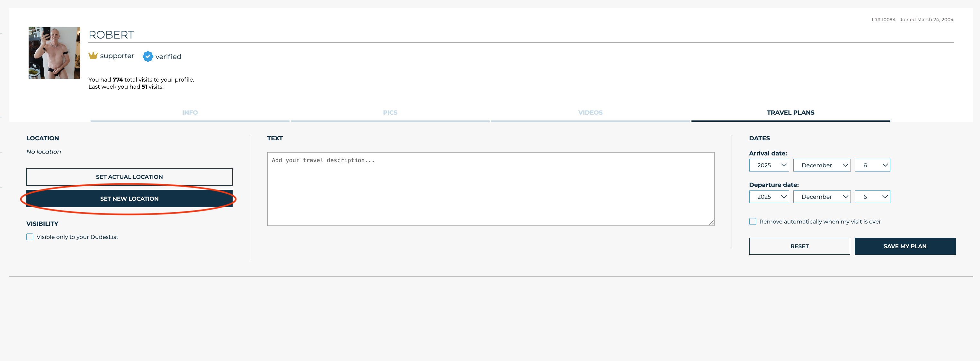This screenshot has height=361, width=980.
Task: Switch to the PICS tab
Action: tap(390, 113)
